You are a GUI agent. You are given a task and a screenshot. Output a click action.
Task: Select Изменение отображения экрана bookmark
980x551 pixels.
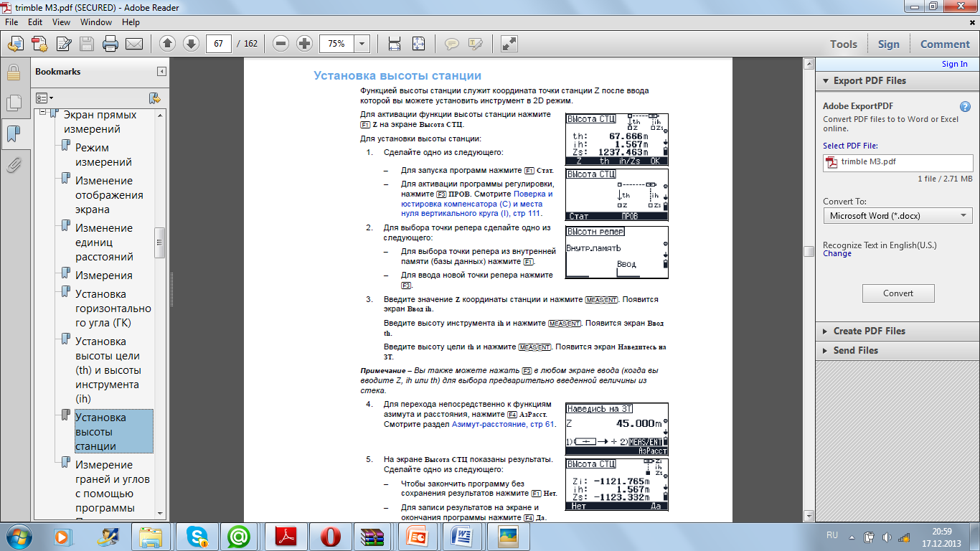[x=109, y=195]
